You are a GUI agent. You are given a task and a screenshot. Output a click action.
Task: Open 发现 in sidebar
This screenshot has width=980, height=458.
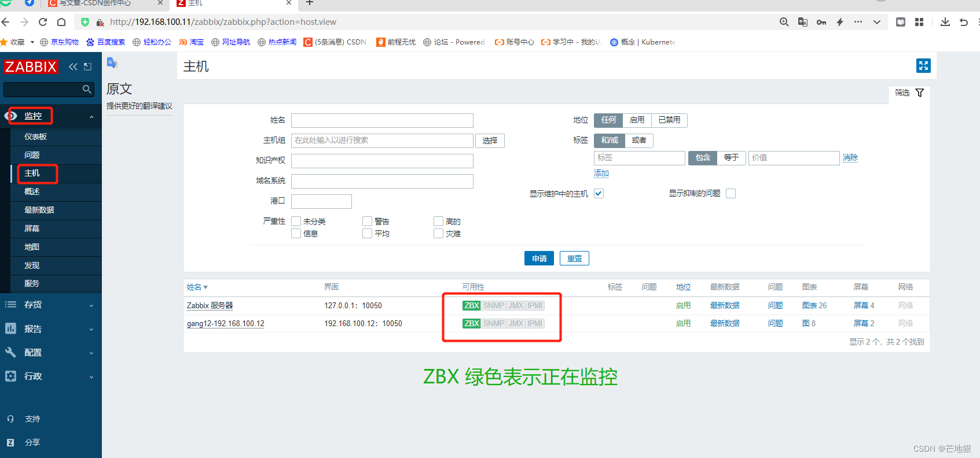click(x=56, y=265)
